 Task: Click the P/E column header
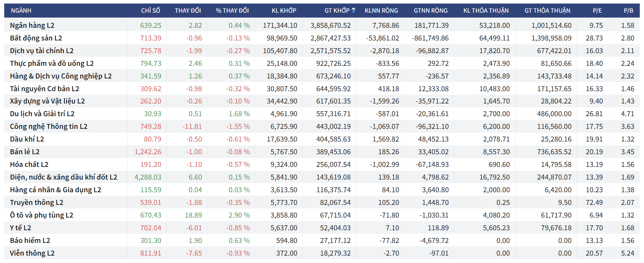click(x=597, y=11)
